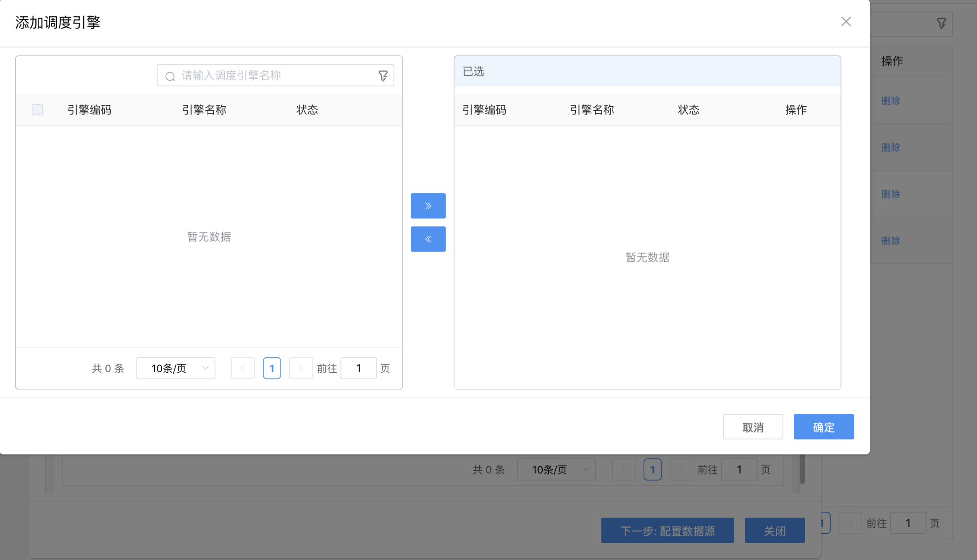Move selected engines right with double-arrow button
The height and width of the screenshot is (560, 977).
[x=428, y=206]
